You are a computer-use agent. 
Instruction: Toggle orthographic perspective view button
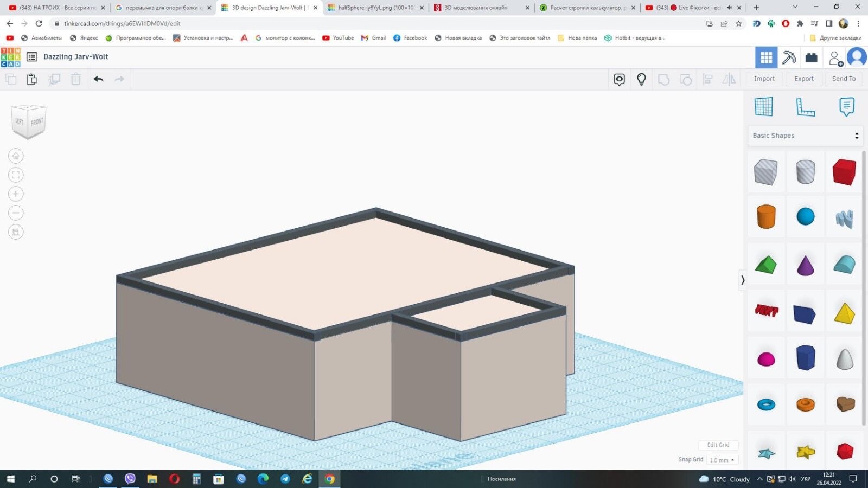(x=16, y=232)
